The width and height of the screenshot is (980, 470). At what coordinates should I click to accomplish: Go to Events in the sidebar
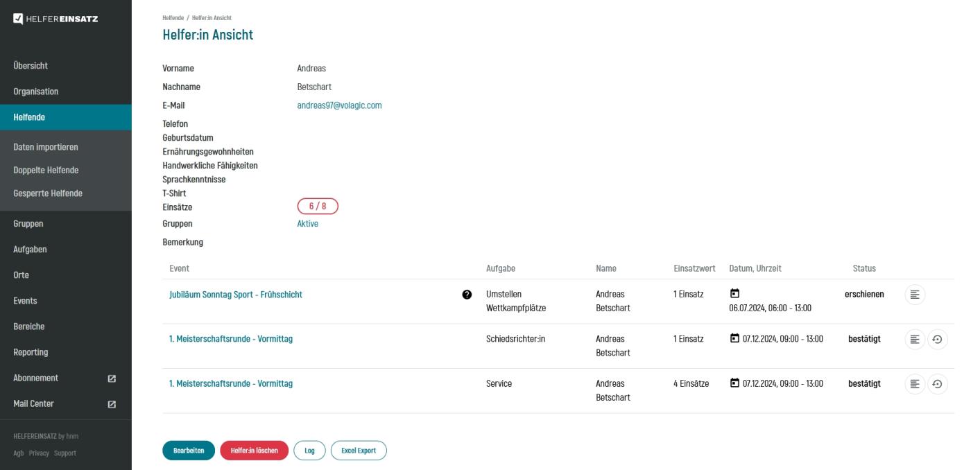(25, 301)
